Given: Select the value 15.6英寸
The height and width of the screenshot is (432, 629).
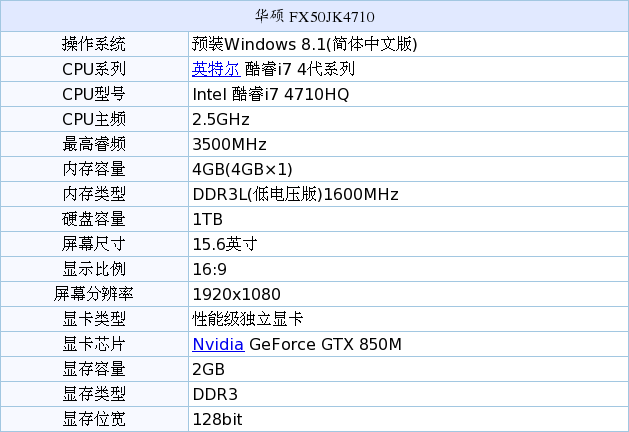Looking at the screenshot, I should [x=225, y=244].
